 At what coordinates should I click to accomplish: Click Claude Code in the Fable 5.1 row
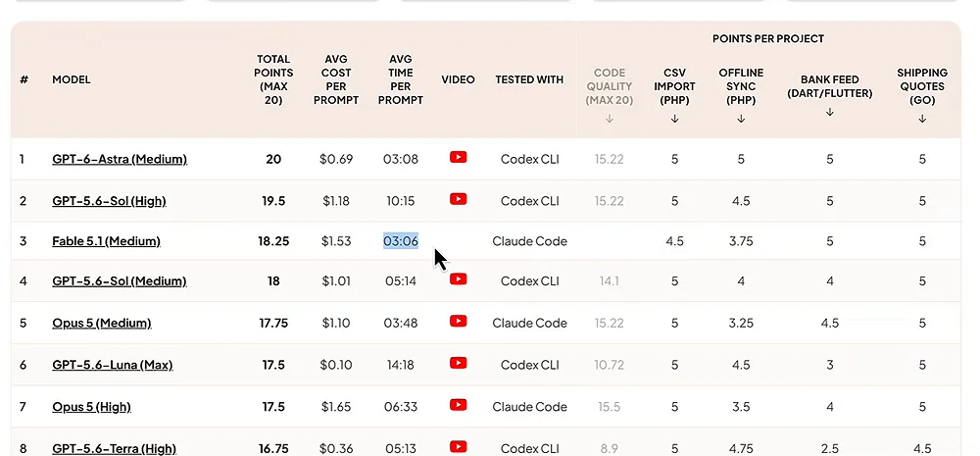[x=529, y=241]
